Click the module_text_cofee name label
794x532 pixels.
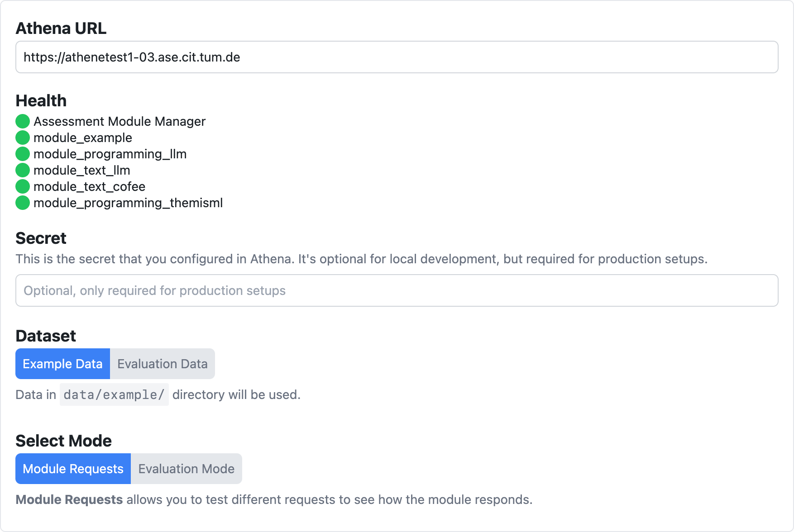89,186
